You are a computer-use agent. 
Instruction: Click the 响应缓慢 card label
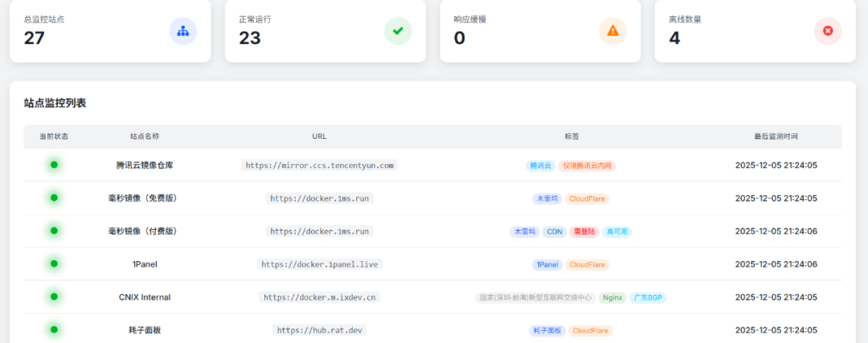click(x=470, y=19)
